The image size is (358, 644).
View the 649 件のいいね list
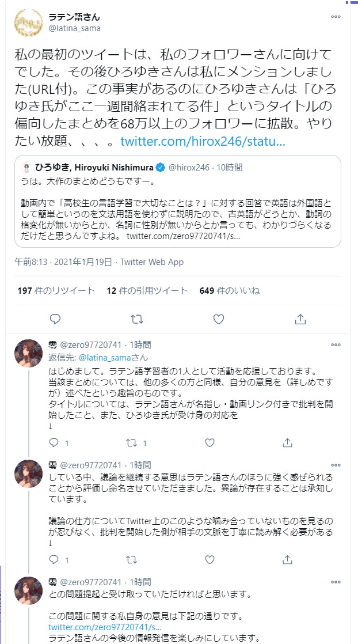(229, 291)
